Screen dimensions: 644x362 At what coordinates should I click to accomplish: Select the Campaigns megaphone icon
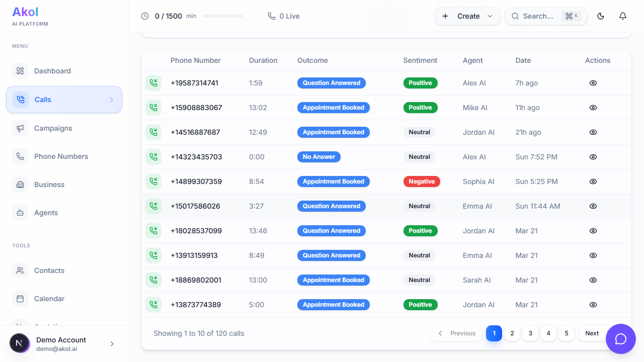[x=20, y=128]
